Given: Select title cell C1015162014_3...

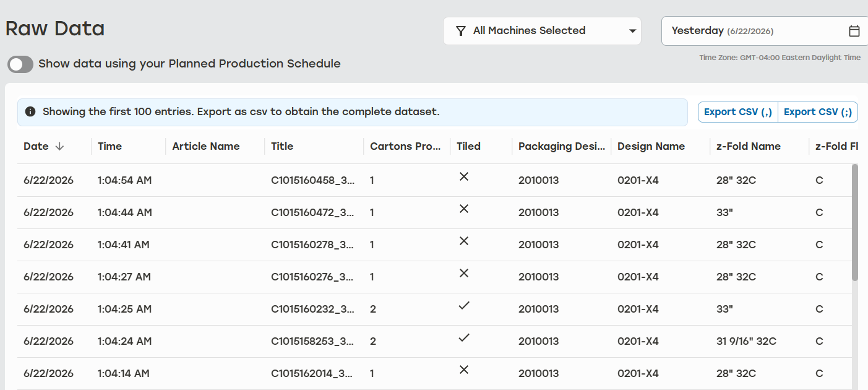Looking at the screenshot, I should [313, 373].
